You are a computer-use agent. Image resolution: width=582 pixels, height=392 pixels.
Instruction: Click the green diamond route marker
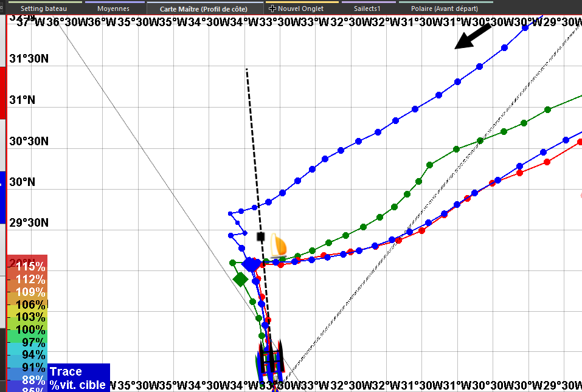coord(240,280)
